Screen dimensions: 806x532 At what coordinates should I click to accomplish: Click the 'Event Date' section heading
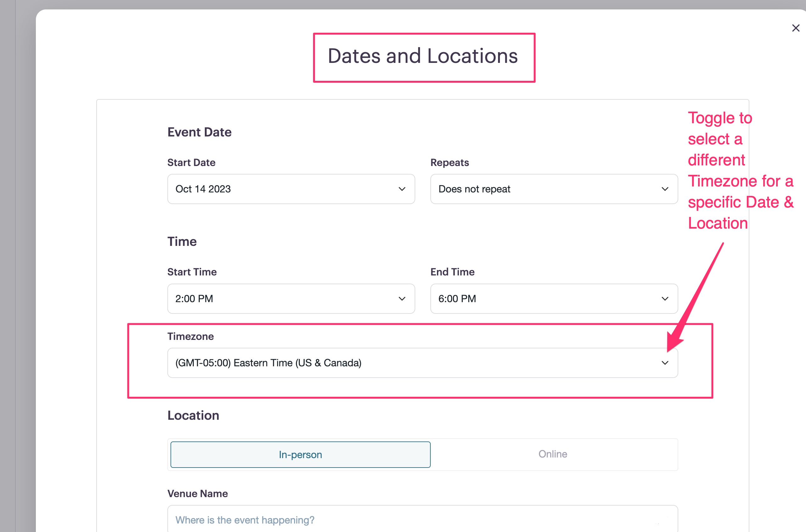click(x=199, y=132)
